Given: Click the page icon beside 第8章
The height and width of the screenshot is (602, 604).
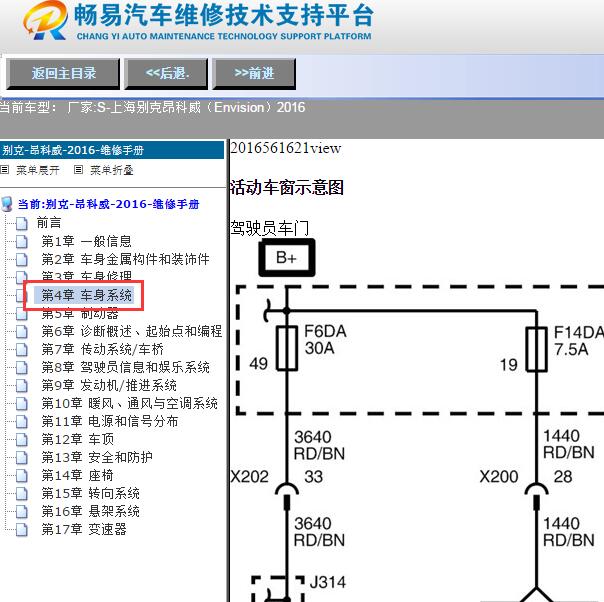Looking at the screenshot, I should coord(22,367).
